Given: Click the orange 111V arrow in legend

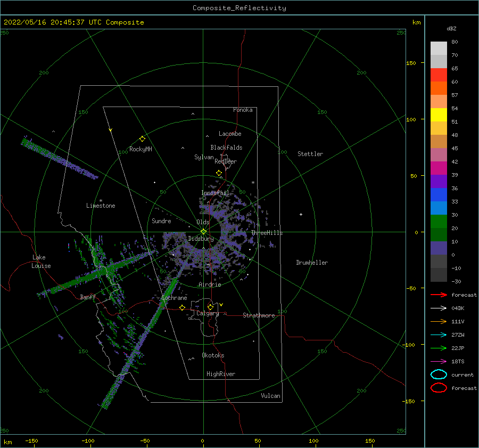Looking at the screenshot, I should pyautogui.click(x=439, y=321).
